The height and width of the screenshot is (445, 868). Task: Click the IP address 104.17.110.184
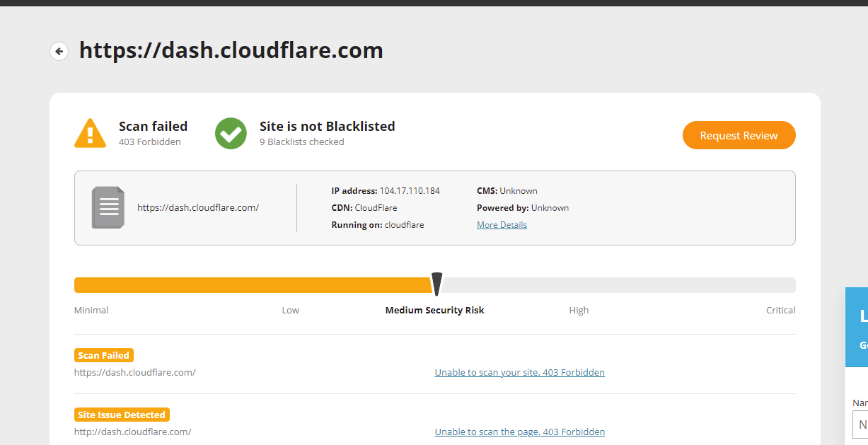pos(410,191)
